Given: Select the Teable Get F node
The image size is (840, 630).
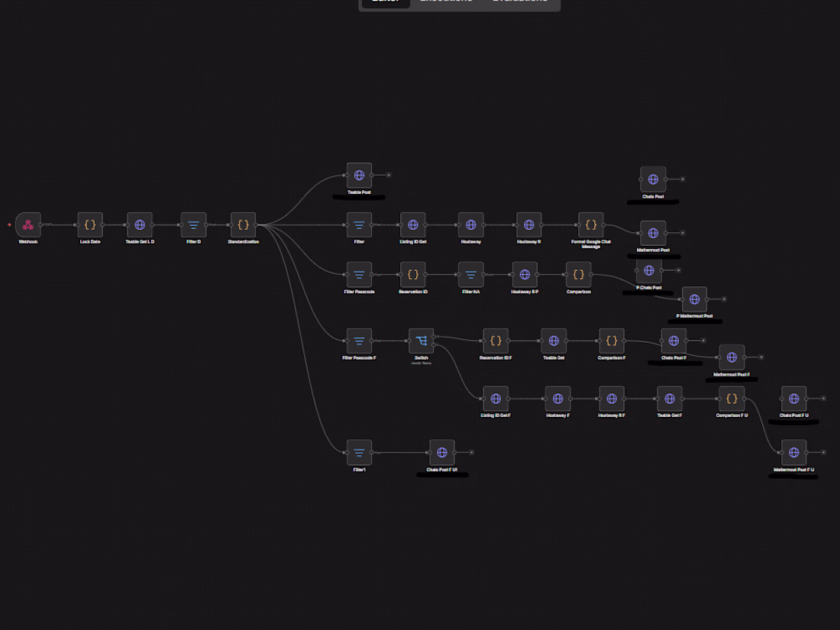Looking at the screenshot, I should (669, 399).
